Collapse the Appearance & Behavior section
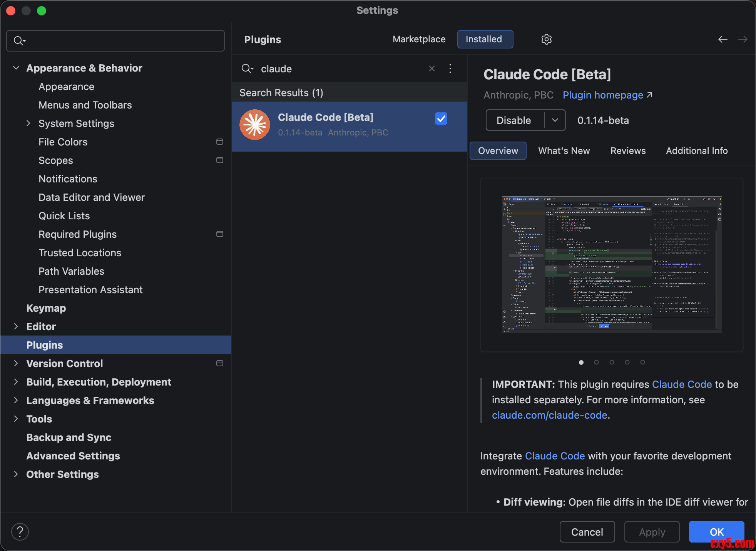Image resolution: width=756 pixels, height=551 pixels. coord(16,68)
